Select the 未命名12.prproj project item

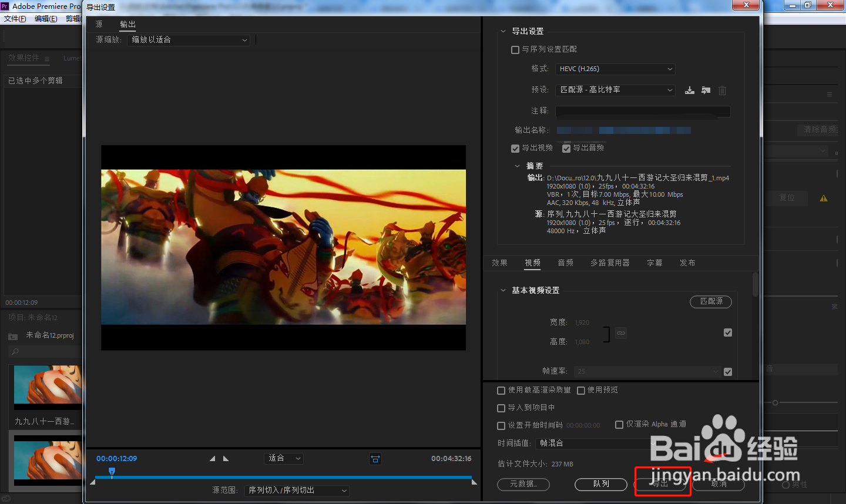click(50, 336)
